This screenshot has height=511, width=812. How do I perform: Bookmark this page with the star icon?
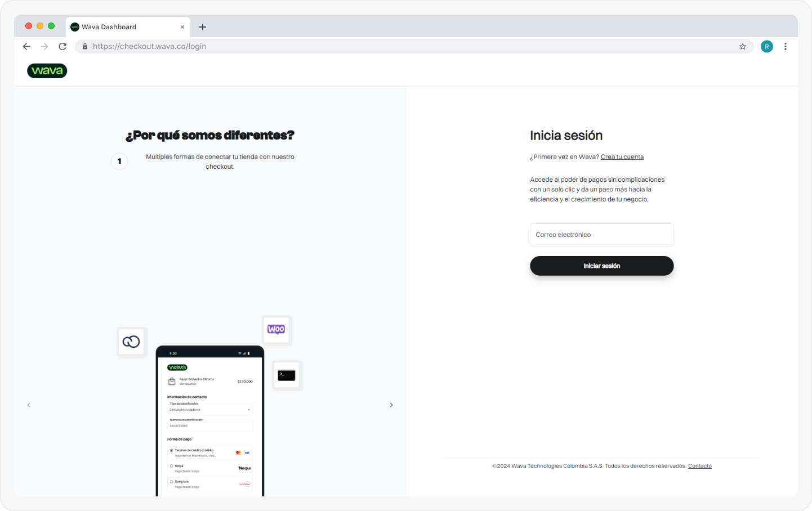click(x=743, y=47)
